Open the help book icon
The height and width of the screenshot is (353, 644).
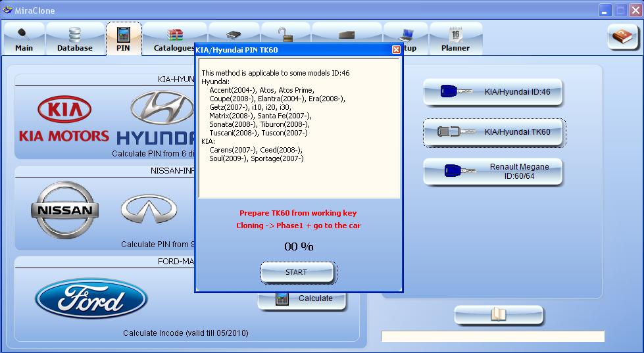(x=623, y=37)
